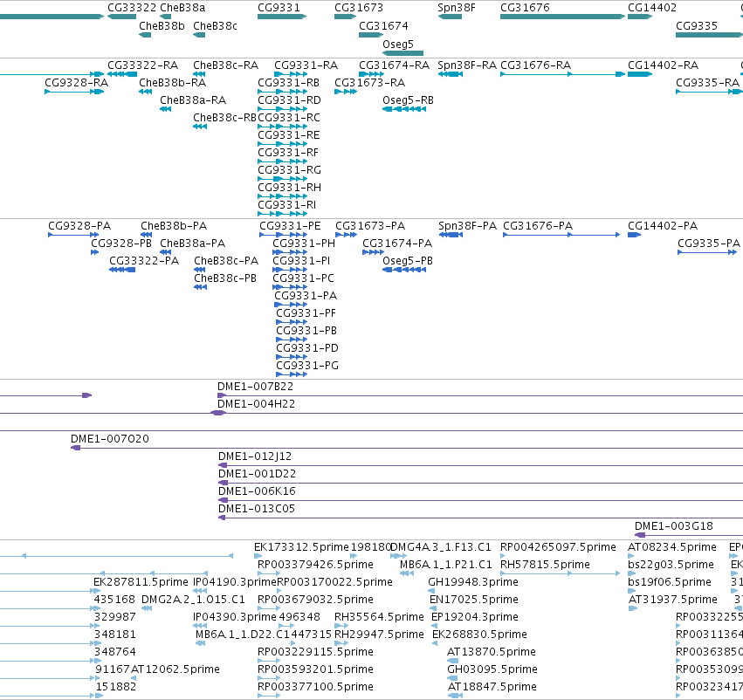The image size is (743, 700).
Task: Open BAC clone DME1-007O20
Action: coord(109,439)
